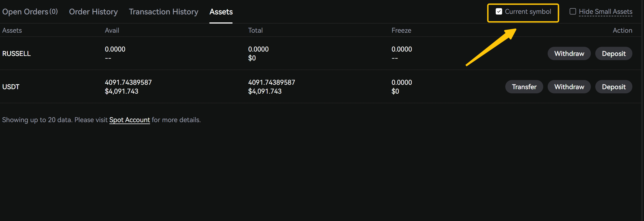Open the Open Orders tab
The width and height of the screenshot is (644, 221).
pos(30,12)
